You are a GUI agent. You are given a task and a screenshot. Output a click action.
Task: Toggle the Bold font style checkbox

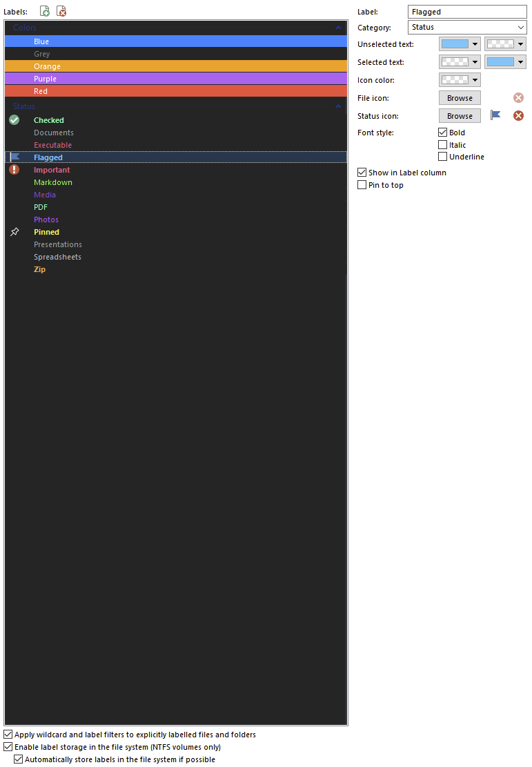pyautogui.click(x=443, y=133)
